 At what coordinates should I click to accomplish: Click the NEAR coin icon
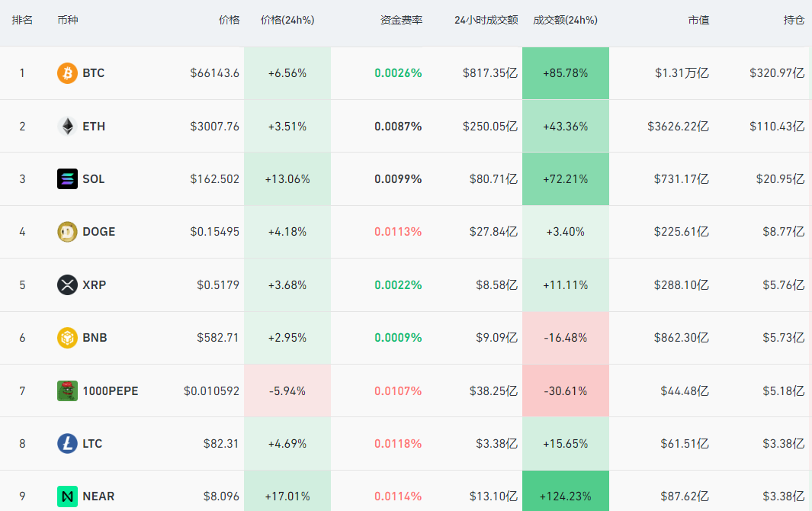[x=67, y=497]
